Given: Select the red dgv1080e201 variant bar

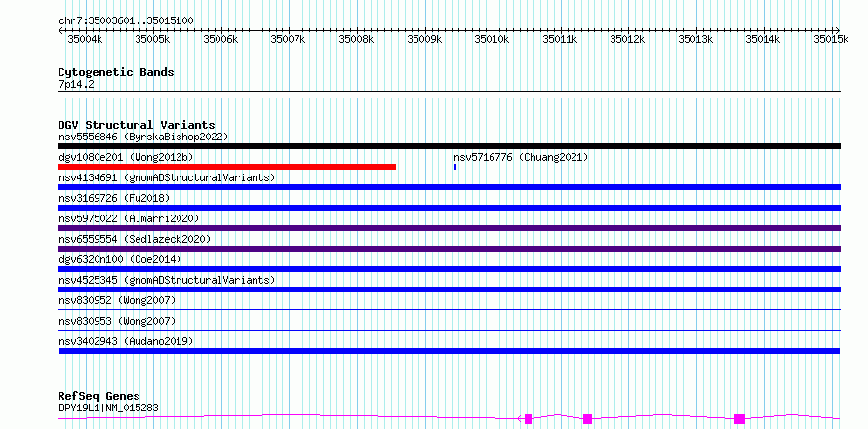Looking at the screenshot, I should pyautogui.click(x=227, y=167).
